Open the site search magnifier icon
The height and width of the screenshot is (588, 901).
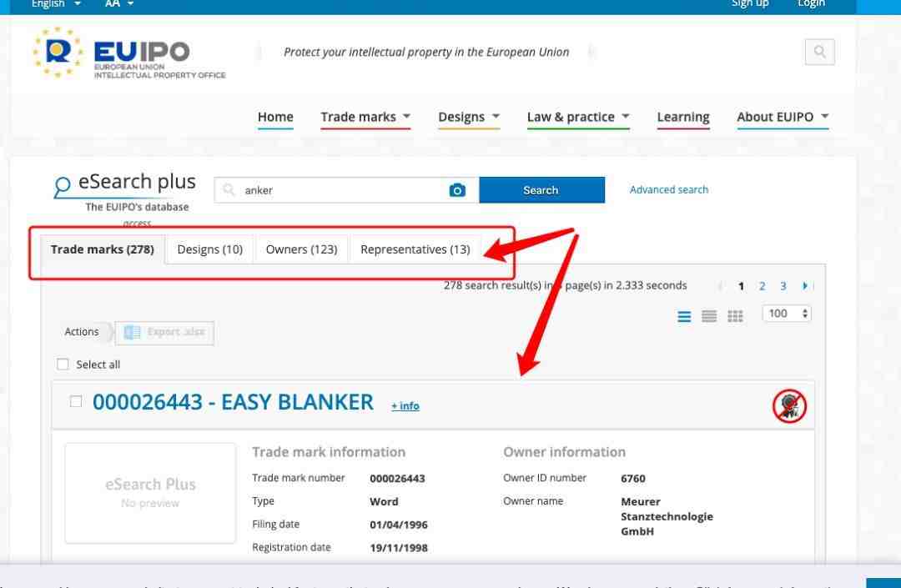coord(820,53)
